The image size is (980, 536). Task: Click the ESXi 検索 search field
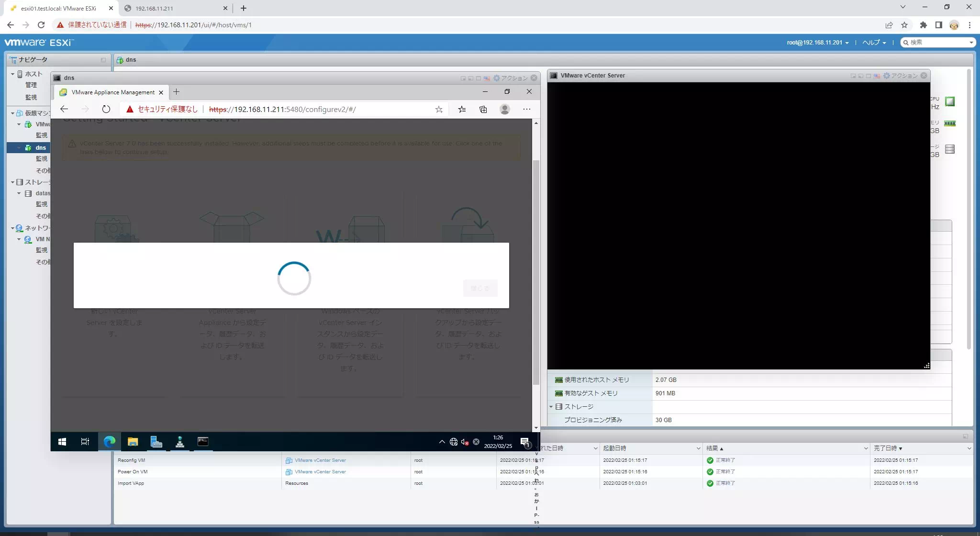[x=937, y=43]
